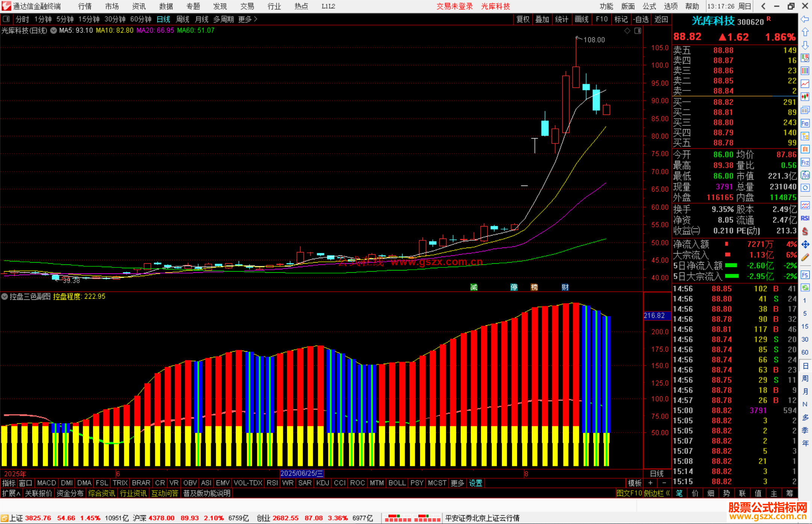The height and width of the screenshot is (524, 812).
Task: Open the 功能 menu
Action: (606, 6)
